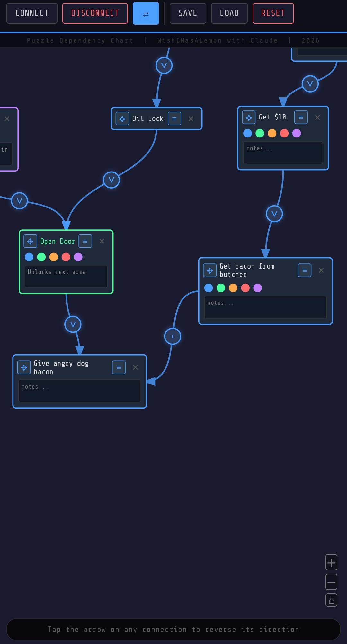Delete the Oil Lock node
Viewport: 347px width, 644px height.
click(191, 119)
